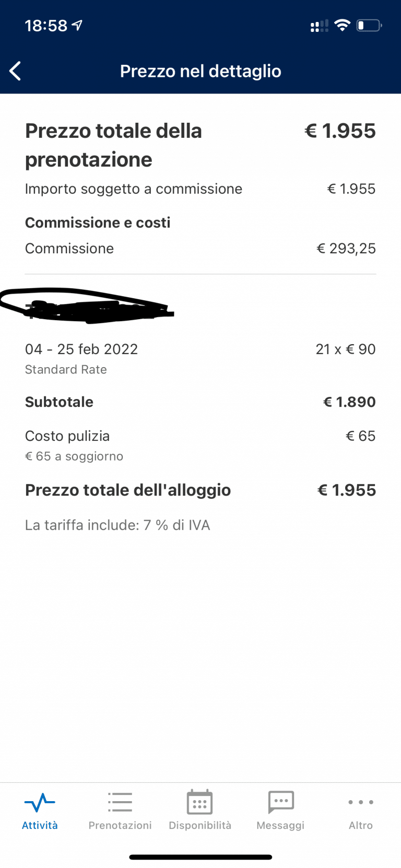Open the Altro three-dots icon
Screen dimensions: 401x868
point(361,802)
